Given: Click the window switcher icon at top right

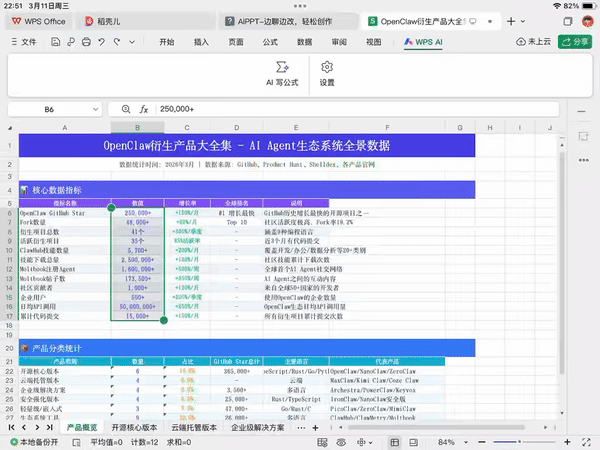Looking at the screenshot, I should click(x=568, y=21).
